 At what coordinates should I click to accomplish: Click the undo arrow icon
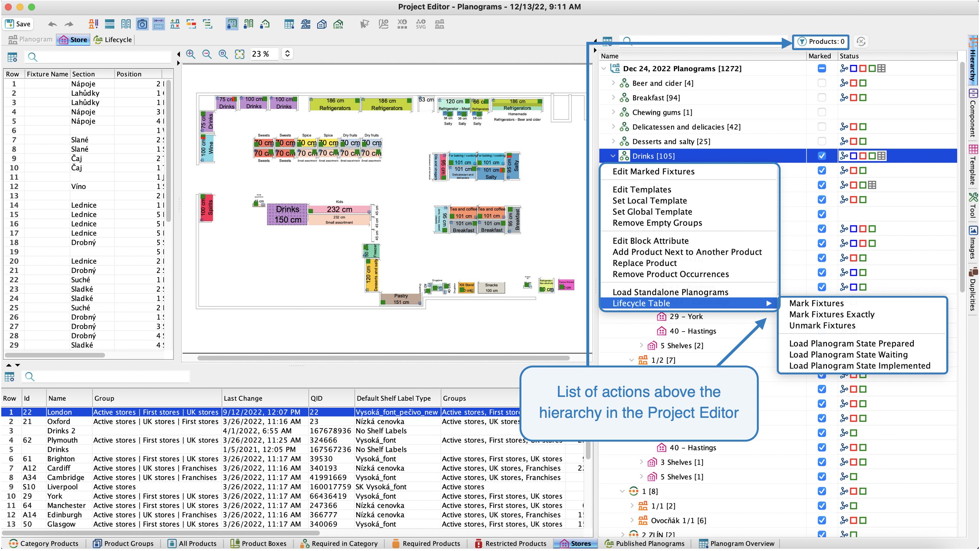point(52,24)
